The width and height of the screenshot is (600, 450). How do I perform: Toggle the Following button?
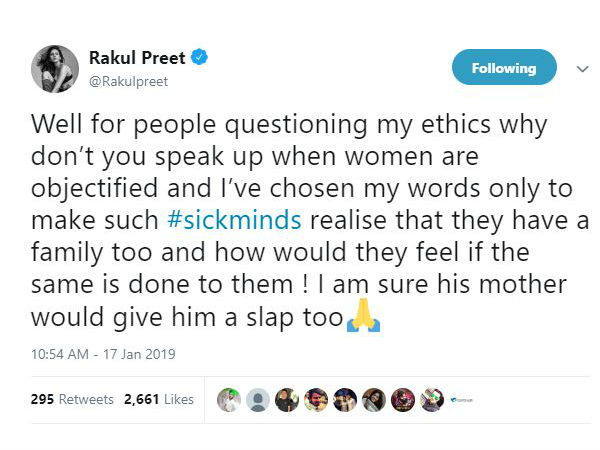pyautogui.click(x=503, y=68)
